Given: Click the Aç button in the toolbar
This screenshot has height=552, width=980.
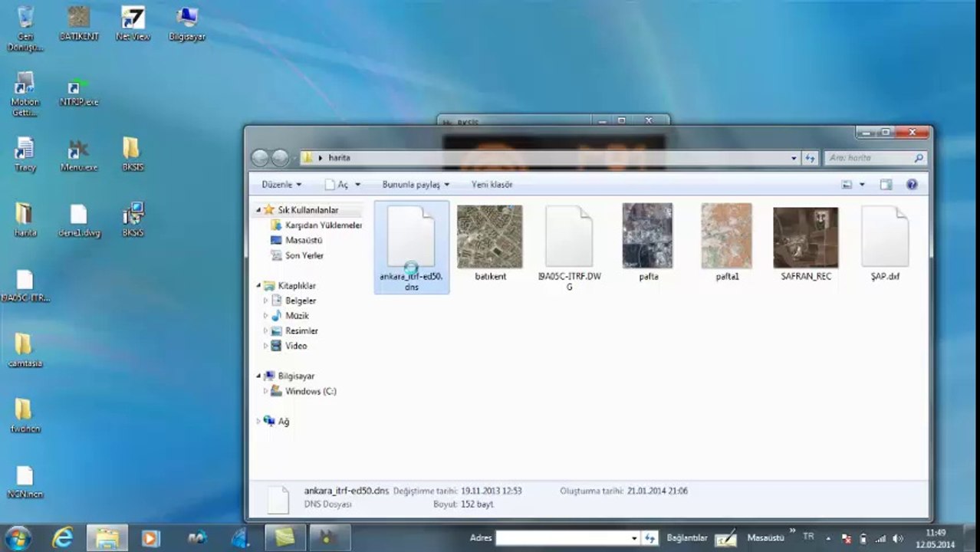Looking at the screenshot, I should (336, 185).
